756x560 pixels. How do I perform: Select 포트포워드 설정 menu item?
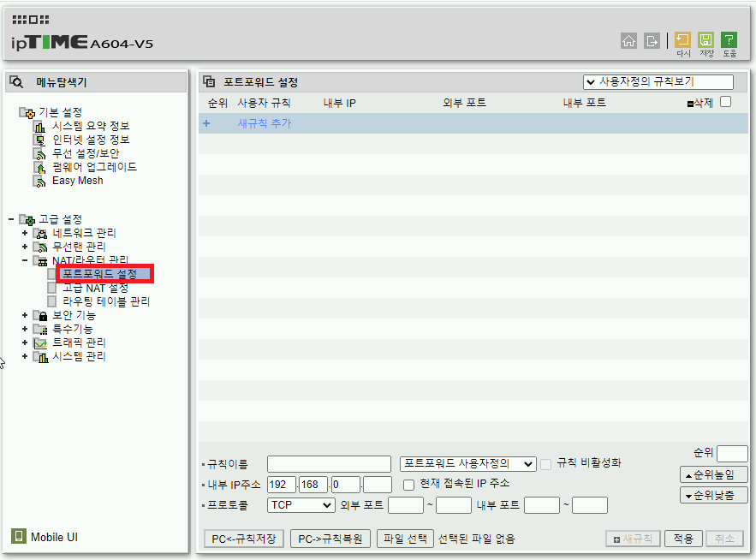100,274
